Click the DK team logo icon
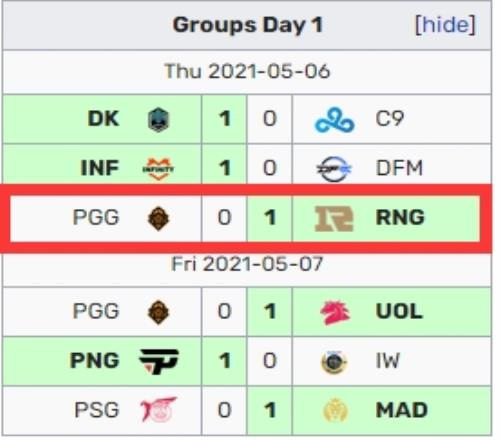 (158, 120)
